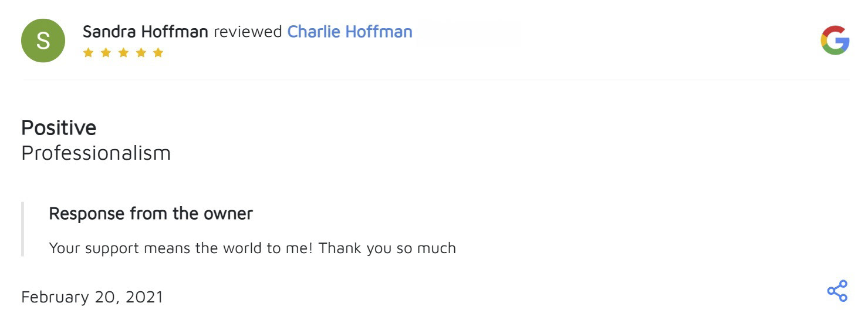Click the February 20, 2021 date
868x323 pixels.
(x=92, y=297)
